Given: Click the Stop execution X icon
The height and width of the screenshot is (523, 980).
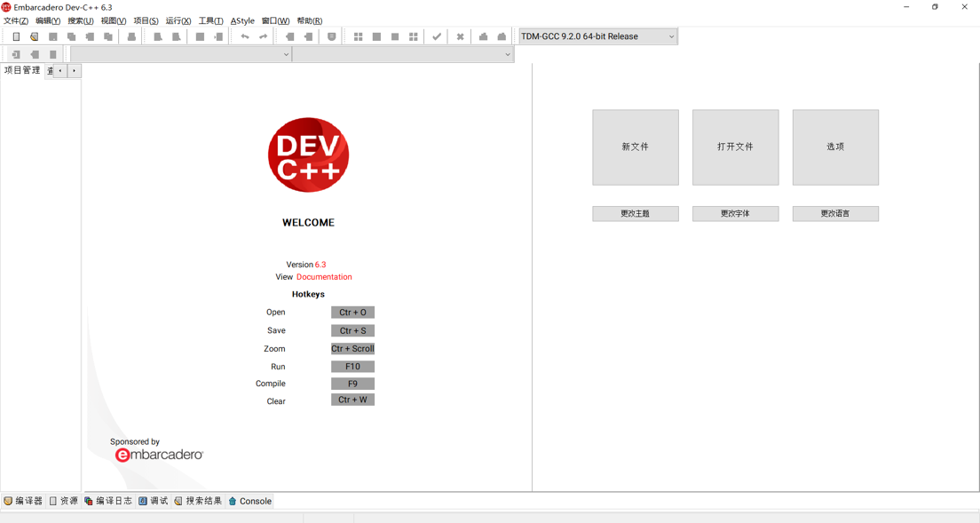Looking at the screenshot, I should coord(460,37).
